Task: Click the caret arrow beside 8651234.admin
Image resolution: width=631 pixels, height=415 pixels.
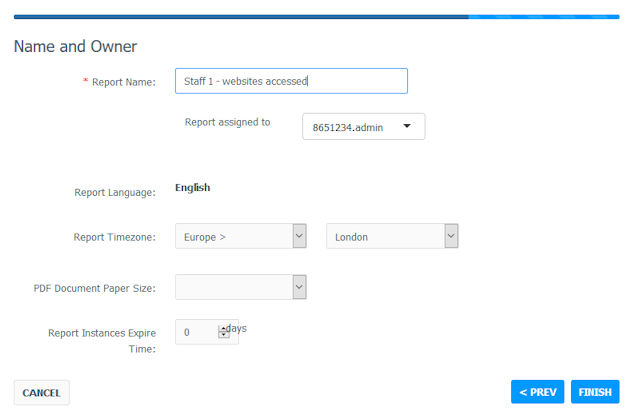Action: point(407,126)
